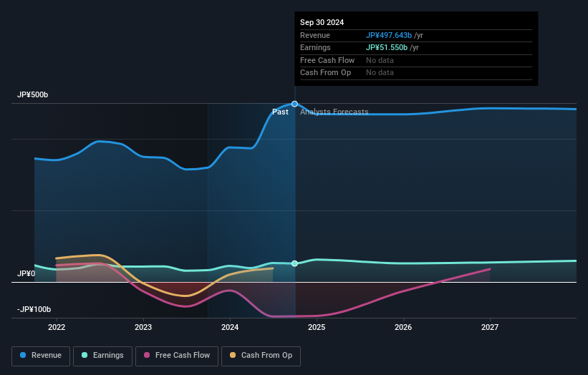Click the -JP¥100b y-axis label
This screenshot has width=588, height=375.
34,309
